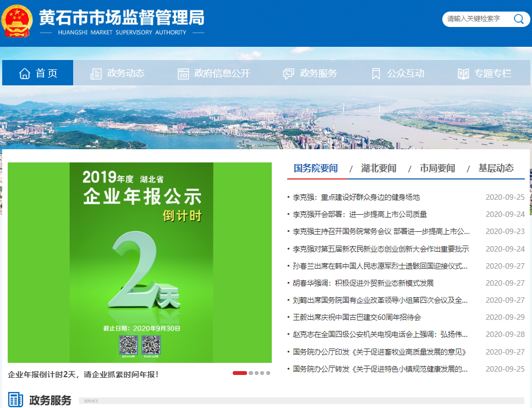Open the 公众互动 navigation menu
The width and height of the screenshot is (532, 408).
coord(398,73)
